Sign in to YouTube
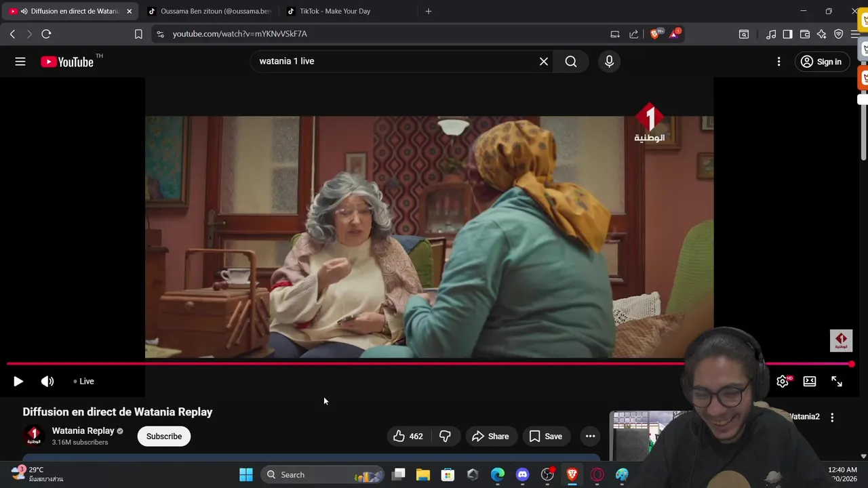The width and height of the screenshot is (868, 488). [x=821, y=62]
